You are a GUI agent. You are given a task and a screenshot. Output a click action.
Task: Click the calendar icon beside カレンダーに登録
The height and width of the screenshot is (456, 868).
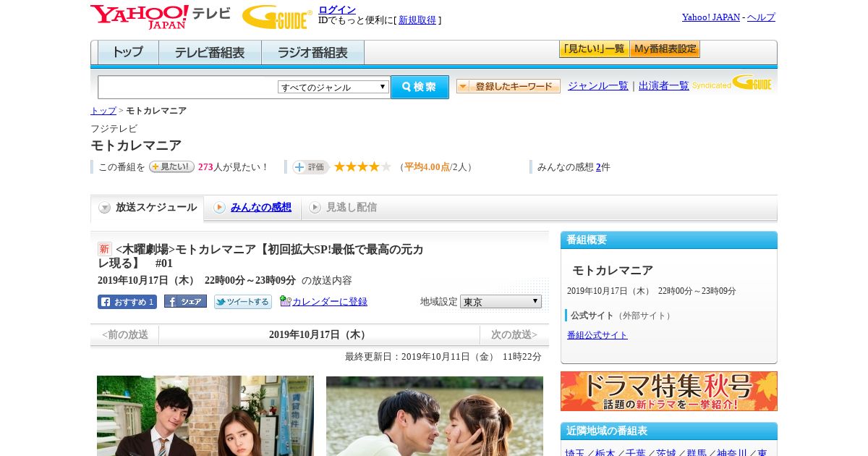click(x=285, y=301)
